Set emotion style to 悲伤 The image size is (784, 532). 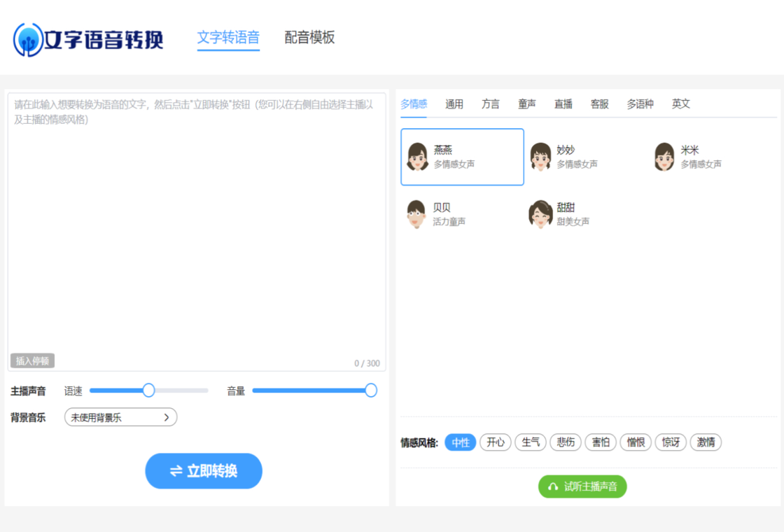pyautogui.click(x=566, y=442)
